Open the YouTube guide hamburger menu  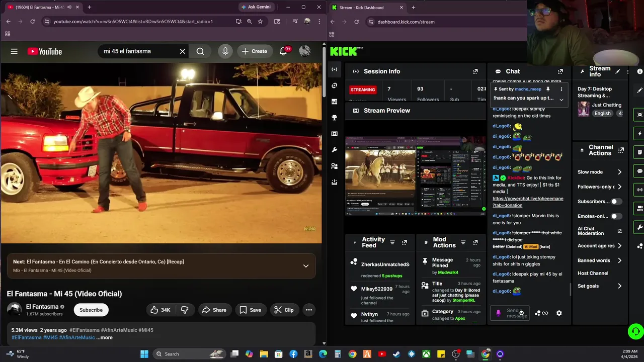(14, 51)
